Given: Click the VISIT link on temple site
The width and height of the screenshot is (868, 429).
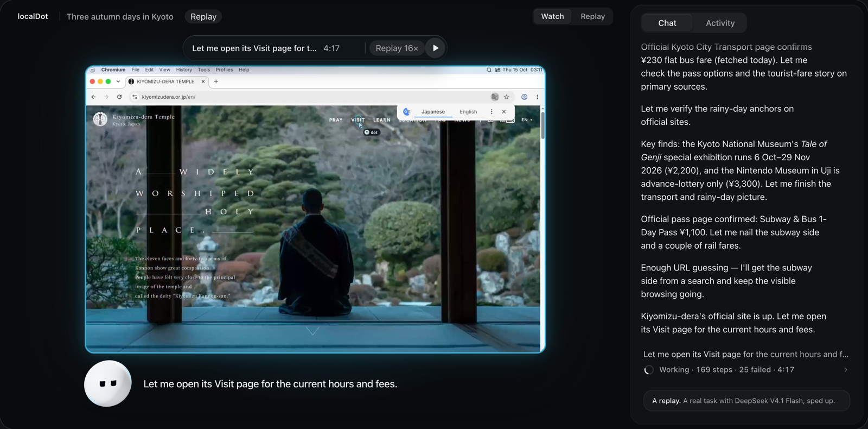Looking at the screenshot, I should (x=358, y=120).
